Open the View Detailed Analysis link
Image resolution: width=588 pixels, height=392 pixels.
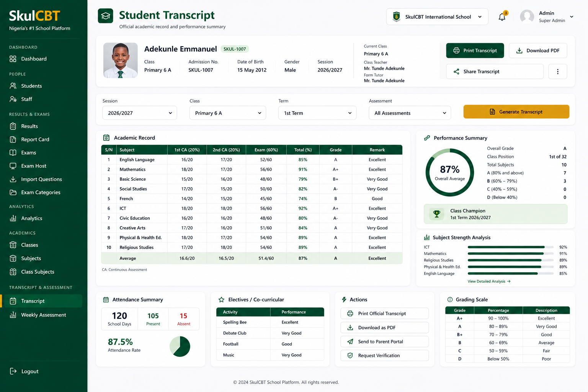489,281
